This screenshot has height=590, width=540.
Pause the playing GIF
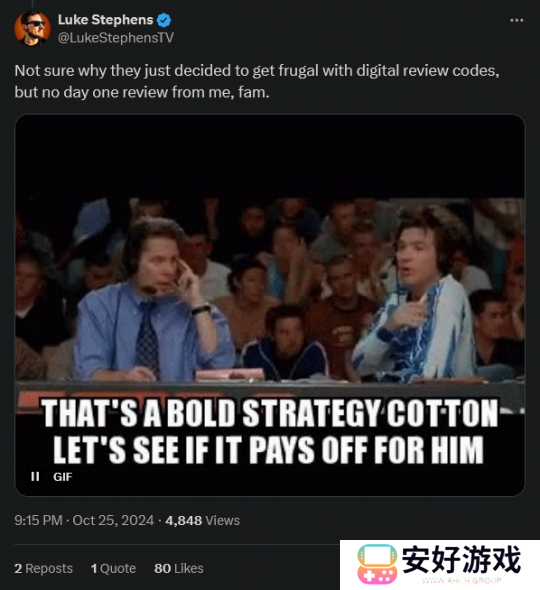click(x=35, y=477)
